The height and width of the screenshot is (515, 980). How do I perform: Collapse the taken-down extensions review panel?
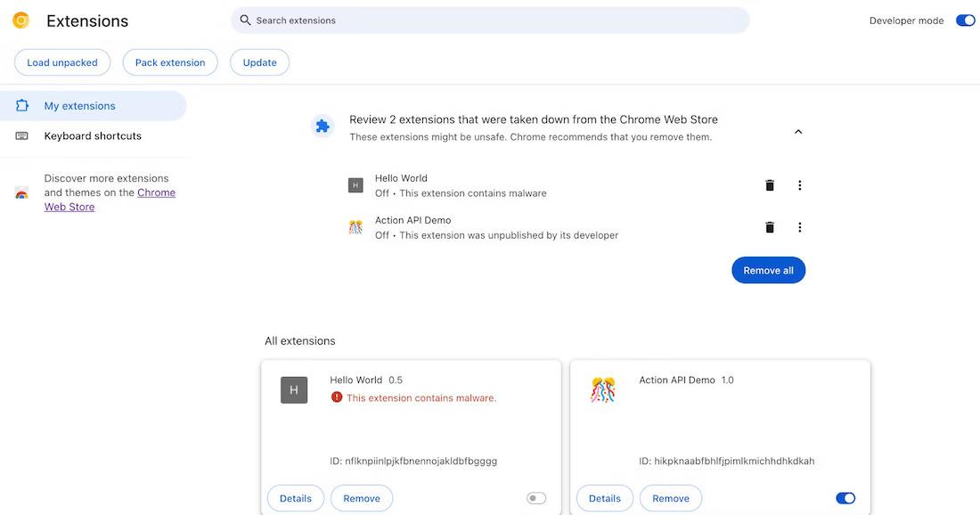coord(798,130)
